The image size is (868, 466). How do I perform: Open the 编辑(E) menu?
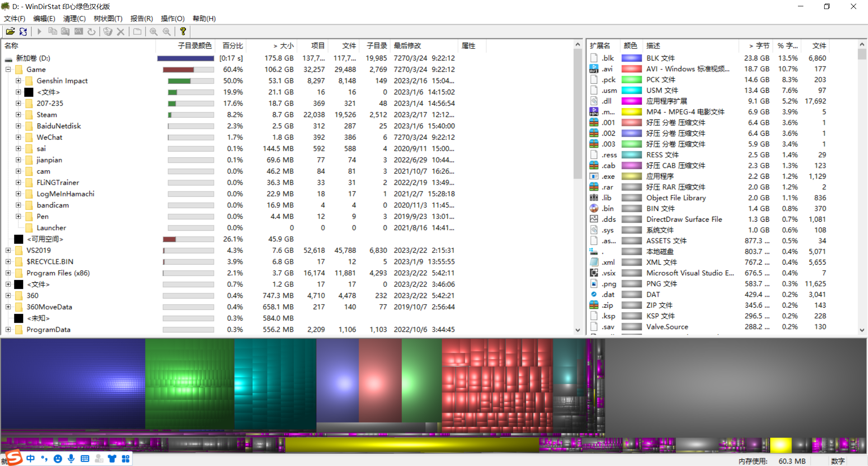tap(44, 19)
